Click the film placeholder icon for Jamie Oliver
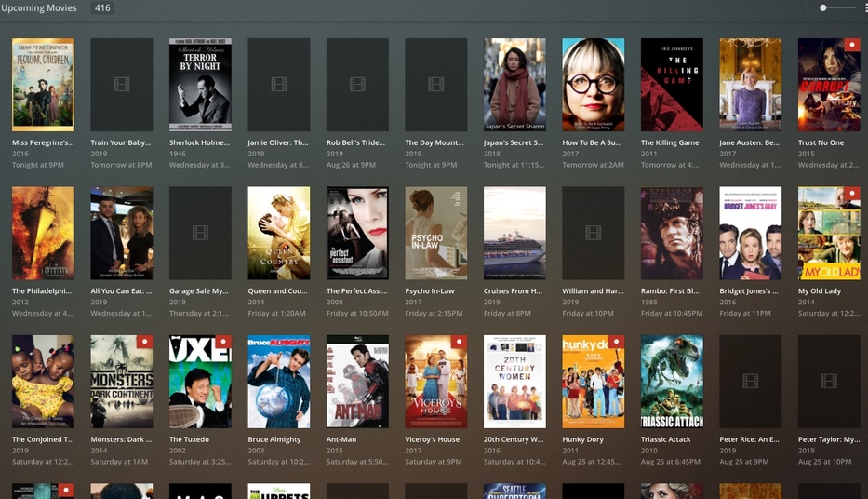This screenshot has width=868, height=499. click(279, 84)
